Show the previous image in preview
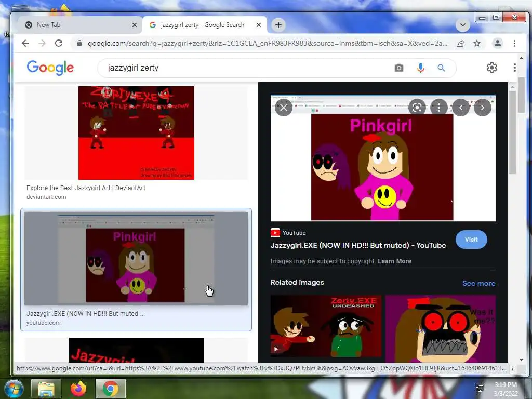 pyautogui.click(x=461, y=108)
